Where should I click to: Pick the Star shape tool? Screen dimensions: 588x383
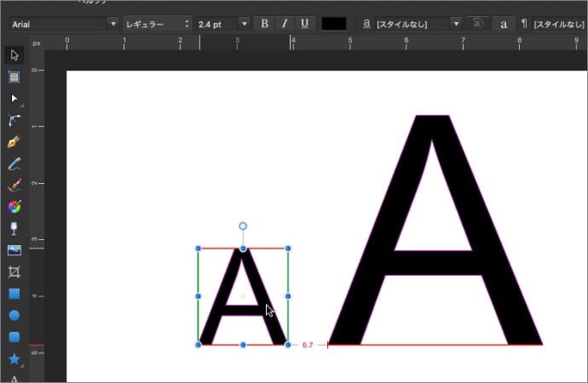point(14,359)
